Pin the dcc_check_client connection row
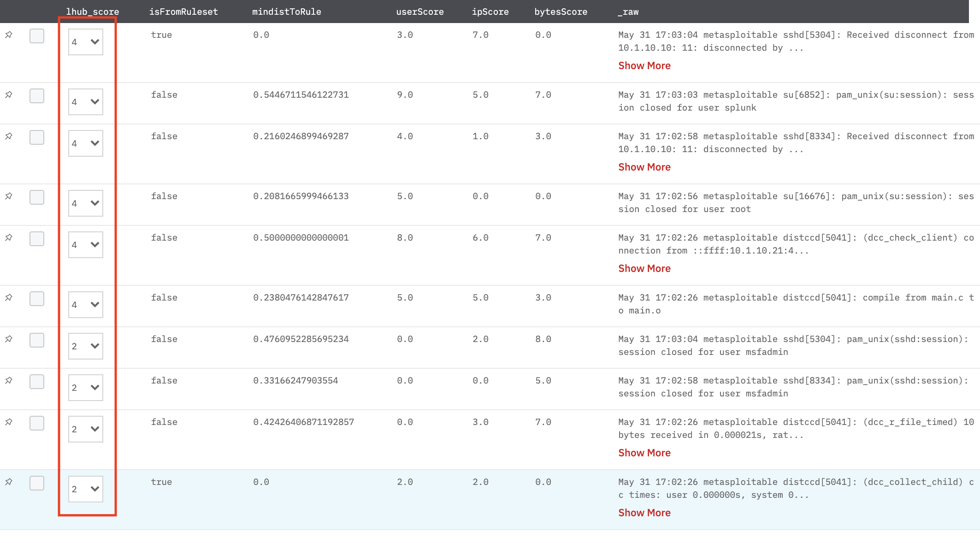Viewport: 980px width, 543px height. point(9,238)
